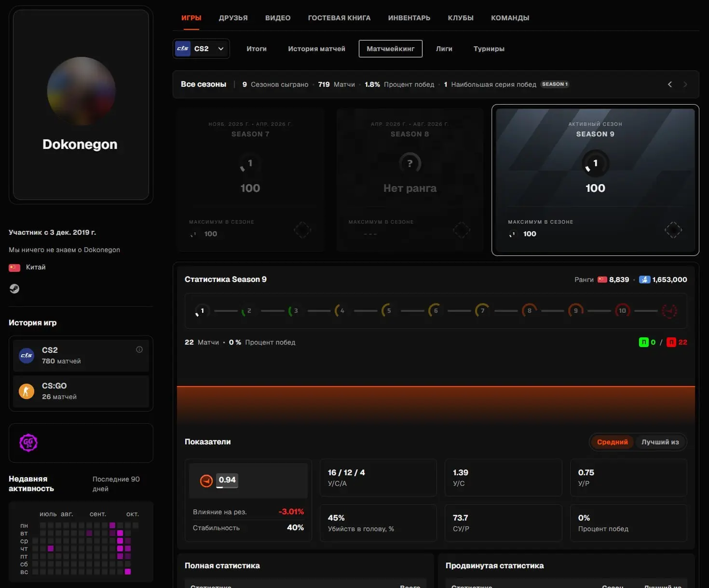The width and height of the screenshot is (709, 588).
Task: Click the Dokonegon username
Action: click(80, 144)
